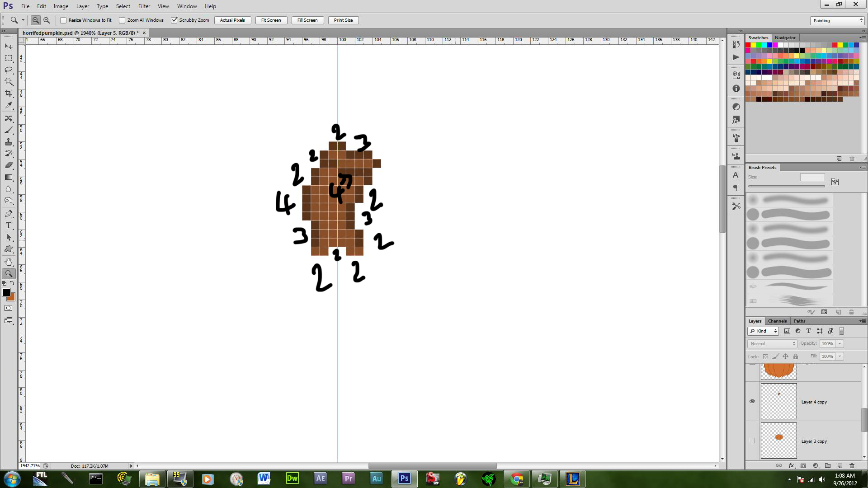Click the foreground color black swatch
The image size is (868, 488).
point(6,292)
